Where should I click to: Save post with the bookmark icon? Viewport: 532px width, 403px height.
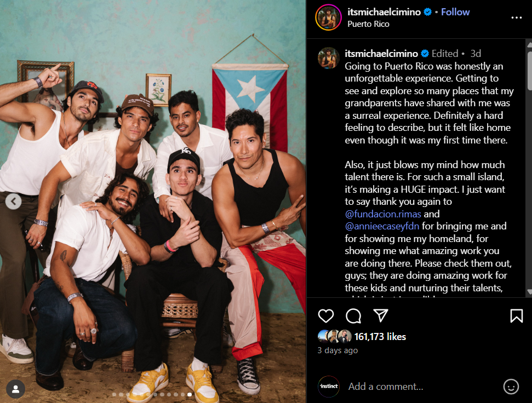[x=517, y=316]
